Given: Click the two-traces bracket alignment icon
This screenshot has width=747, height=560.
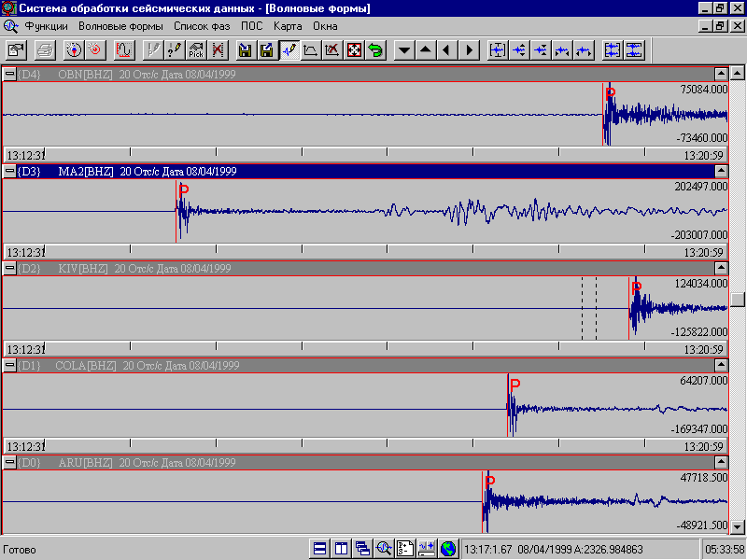Looking at the screenshot, I should click(x=613, y=50).
